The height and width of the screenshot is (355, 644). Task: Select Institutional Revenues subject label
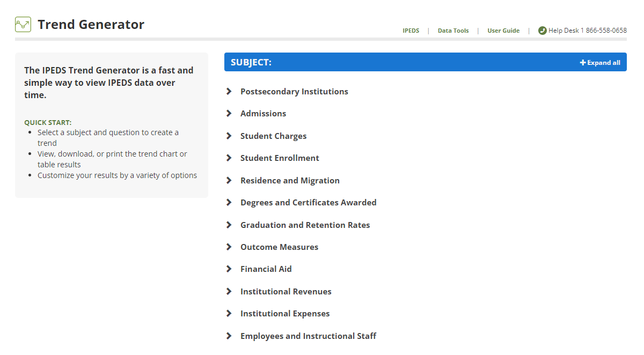[x=286, y=291]
